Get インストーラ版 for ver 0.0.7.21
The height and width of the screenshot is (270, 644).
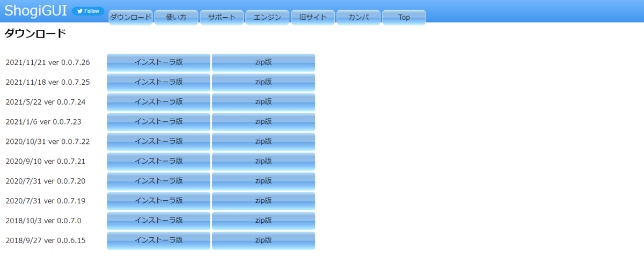(x=158, y=161)
